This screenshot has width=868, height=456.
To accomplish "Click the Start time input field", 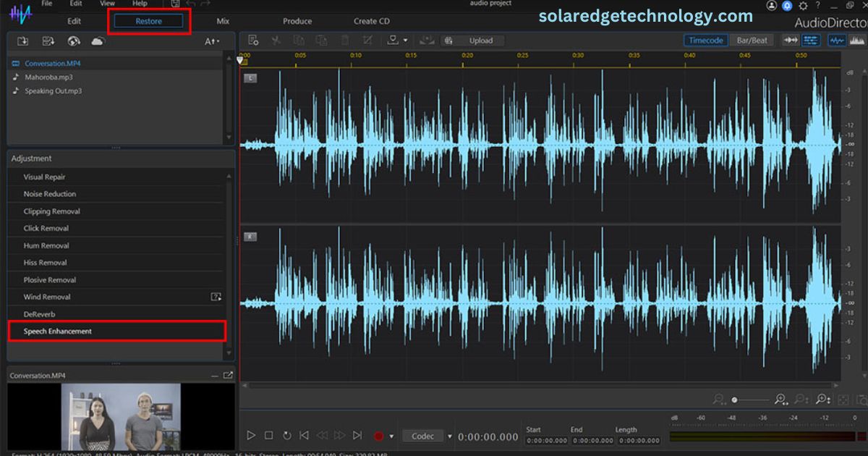I will [x=547, y=440].
